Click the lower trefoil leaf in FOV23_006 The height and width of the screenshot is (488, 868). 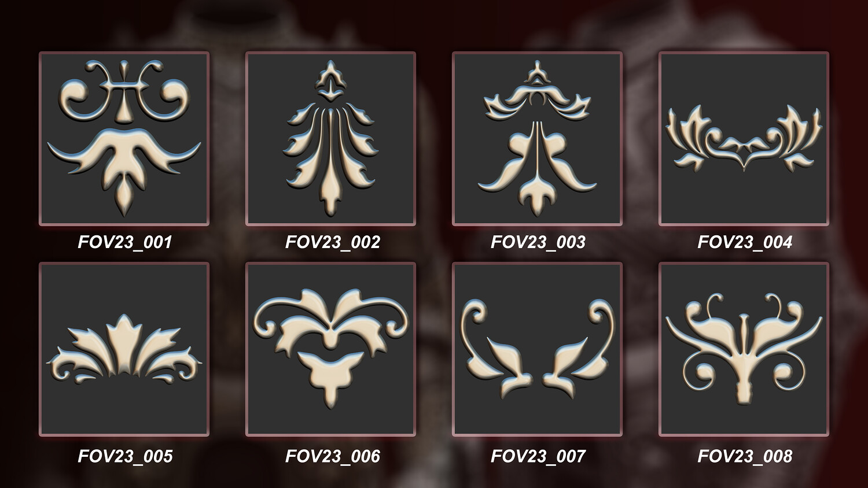coord(330,376)
